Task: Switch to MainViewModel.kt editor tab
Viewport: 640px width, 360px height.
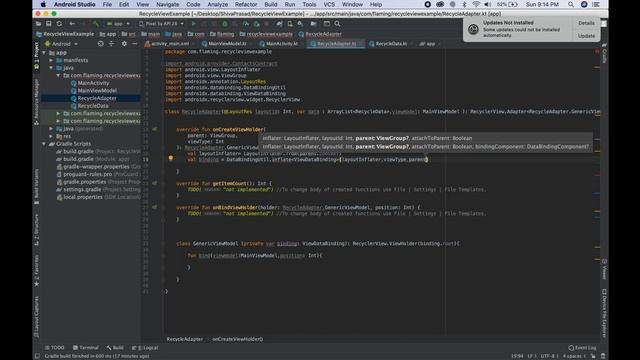Action: (x=224, y=44)
